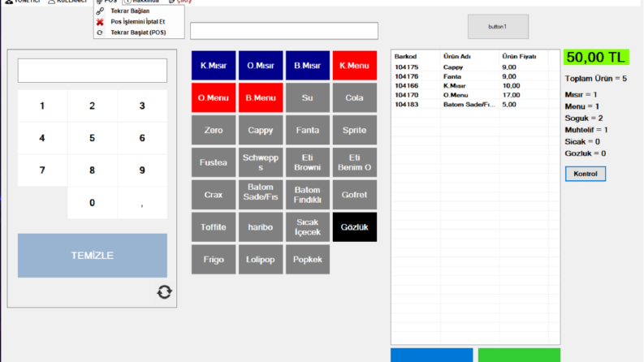This screenshot has width=644, height=362.
Task: Select the Sıcak İçecek button
Action: pyautogui.click(x=308, y=227)
